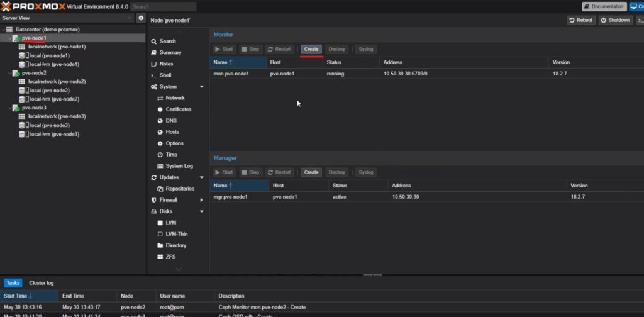Sort Manager table by Version column

point(605,186)
